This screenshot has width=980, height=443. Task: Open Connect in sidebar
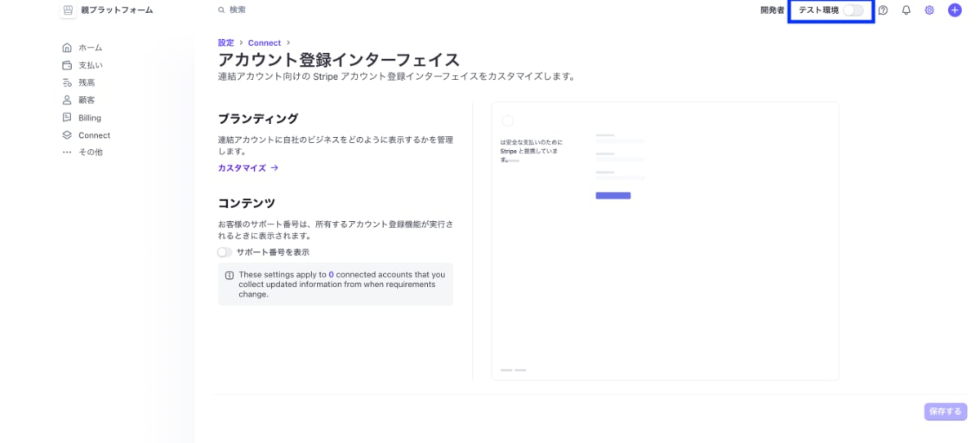pyautogui.click(x=94, y=135)
